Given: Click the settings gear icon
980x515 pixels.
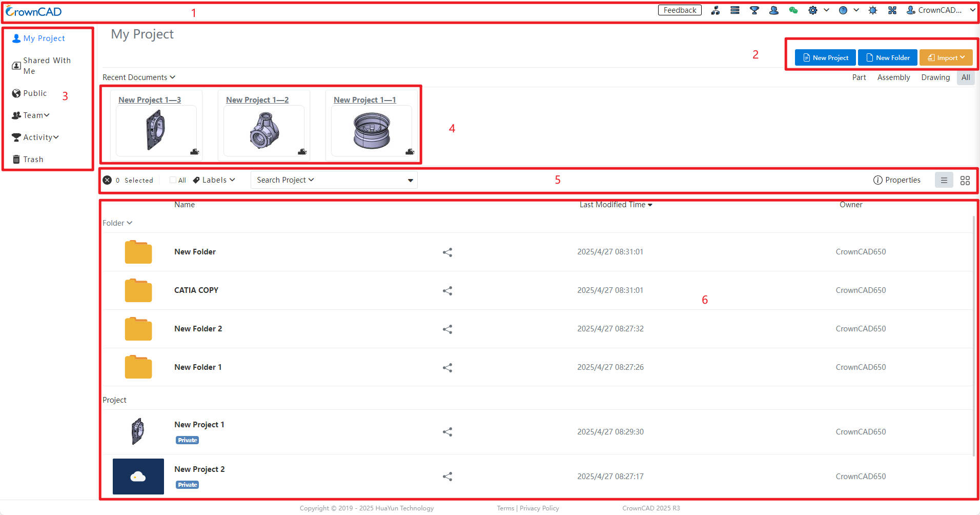Looking at the screenshot, I should point(813,10).
